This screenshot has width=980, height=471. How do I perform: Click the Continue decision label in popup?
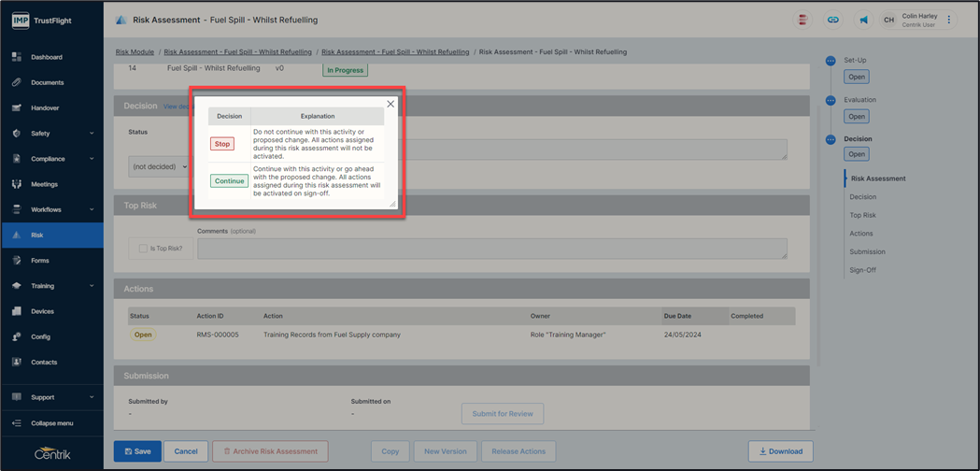point(229,180)
